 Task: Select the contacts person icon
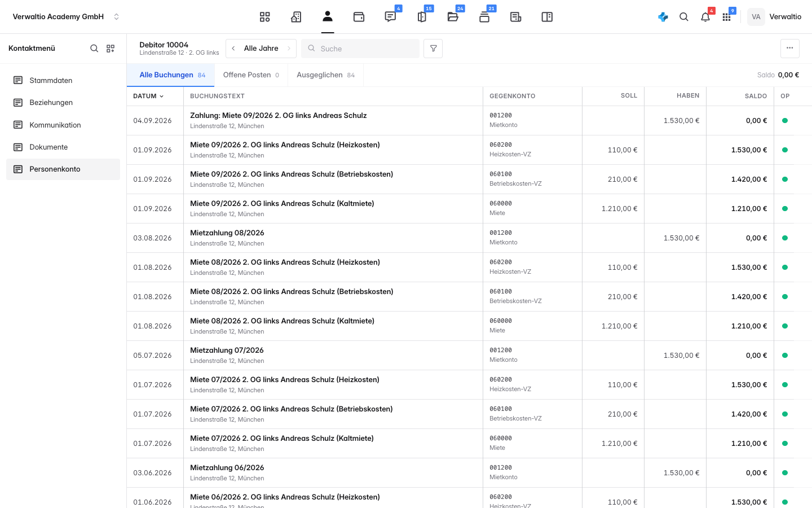(x=328, y=17)
